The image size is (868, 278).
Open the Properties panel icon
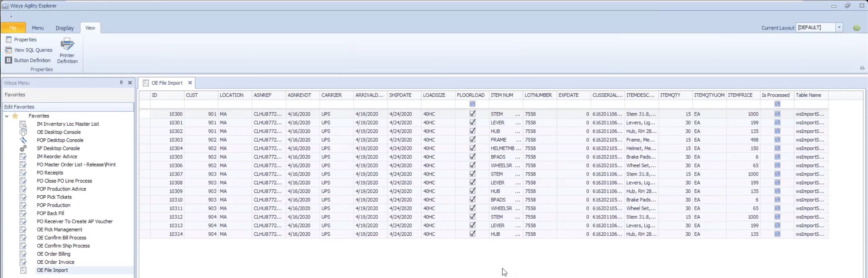(9, 39)
